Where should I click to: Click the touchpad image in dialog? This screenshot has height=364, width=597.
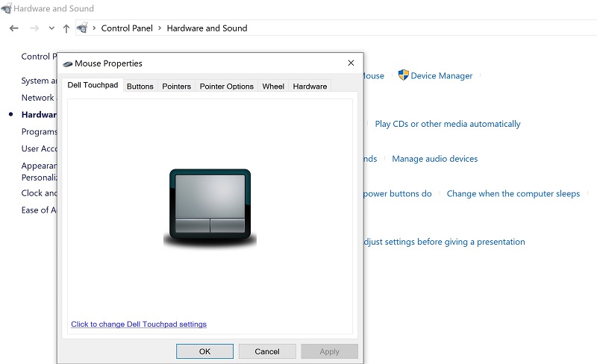click(x=210, y=205)
